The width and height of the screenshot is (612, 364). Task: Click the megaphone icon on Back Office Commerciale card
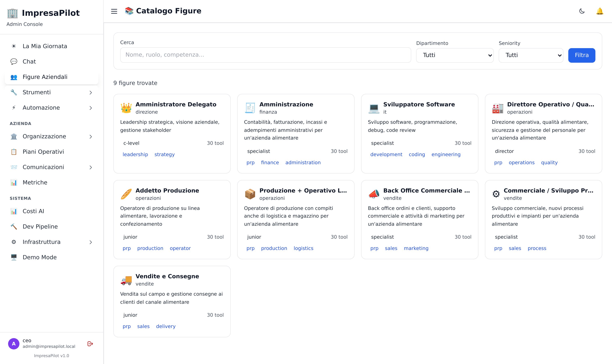[374, 194]
